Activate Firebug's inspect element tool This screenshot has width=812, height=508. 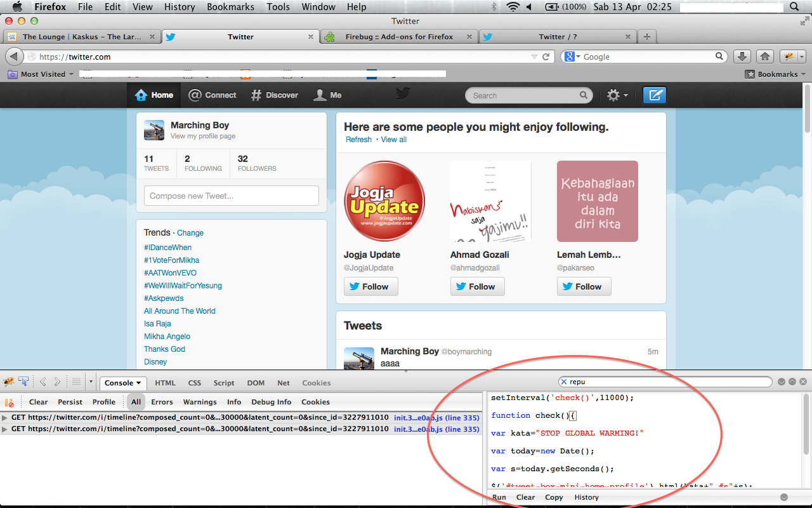23,382
